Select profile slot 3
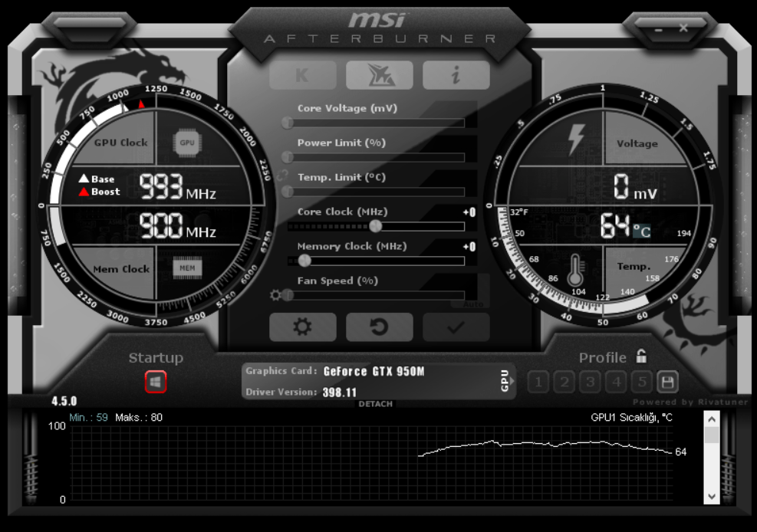The height and width of the screenshot is (532, 757). (590, 383)
